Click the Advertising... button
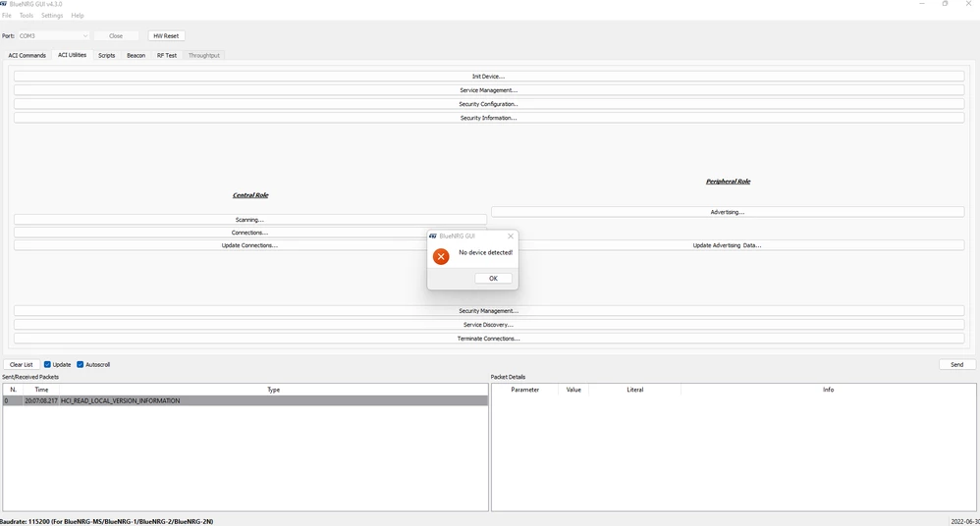 click(x=728, y=212)
